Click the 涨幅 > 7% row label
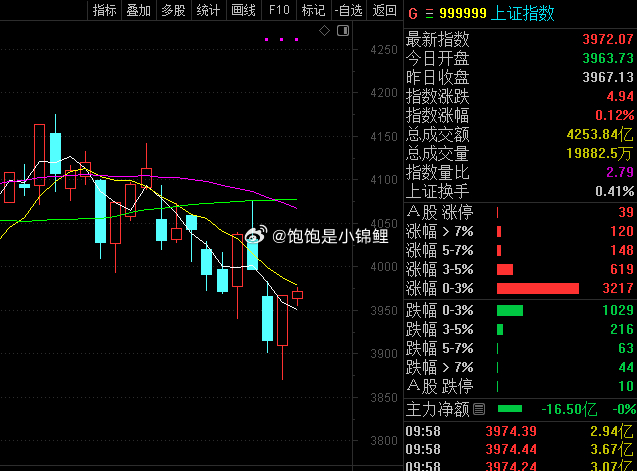Viewport: 637px width, 471px height. click(x=440, y=231)
